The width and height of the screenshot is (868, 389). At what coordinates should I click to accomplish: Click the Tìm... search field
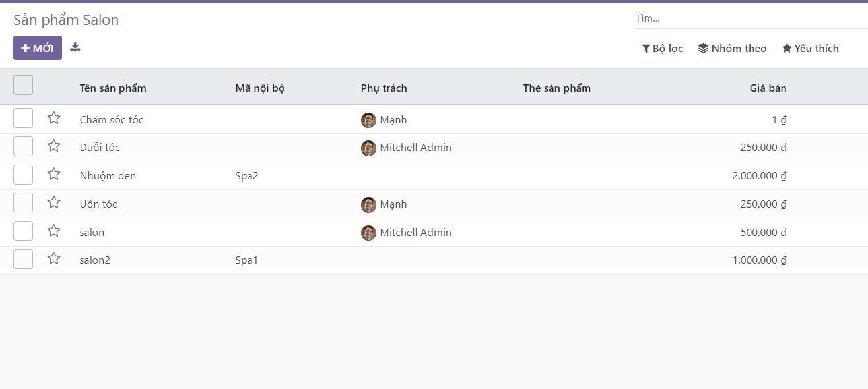pyautogui.click(x=749, y=18)
